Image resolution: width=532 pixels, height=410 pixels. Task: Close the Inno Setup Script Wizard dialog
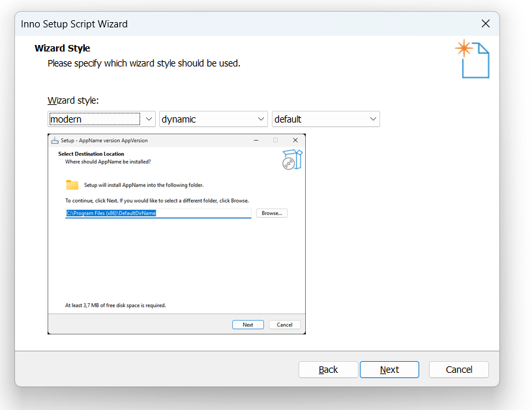pyautogui.click(x=486, y=23)
